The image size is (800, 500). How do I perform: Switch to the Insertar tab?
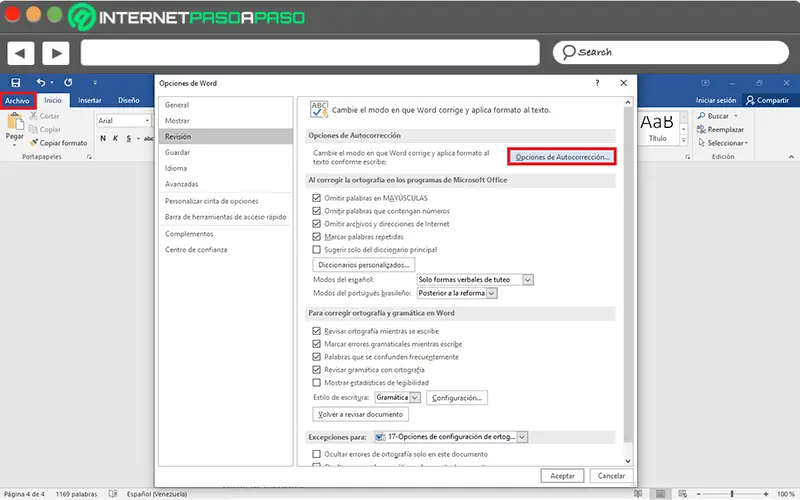point(90,101)
